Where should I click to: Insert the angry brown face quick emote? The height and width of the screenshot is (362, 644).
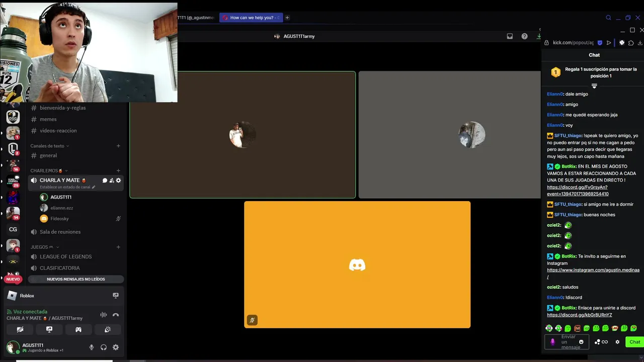point(577,328)
